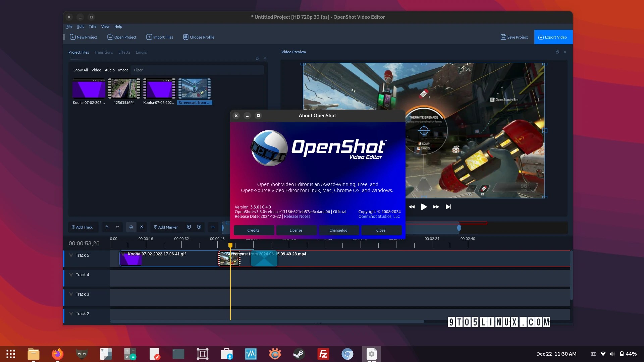
Task: Open Track 2 chevron dropdown
Action: pyautogui.click(x=71, y=314)
